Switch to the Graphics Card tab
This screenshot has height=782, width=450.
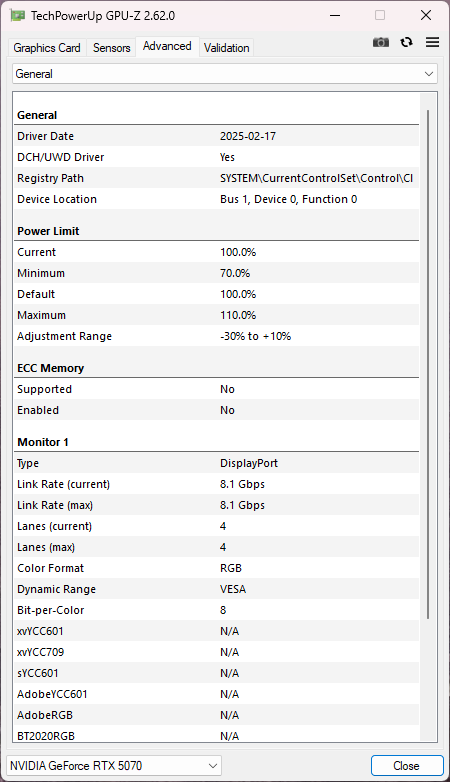47,48
